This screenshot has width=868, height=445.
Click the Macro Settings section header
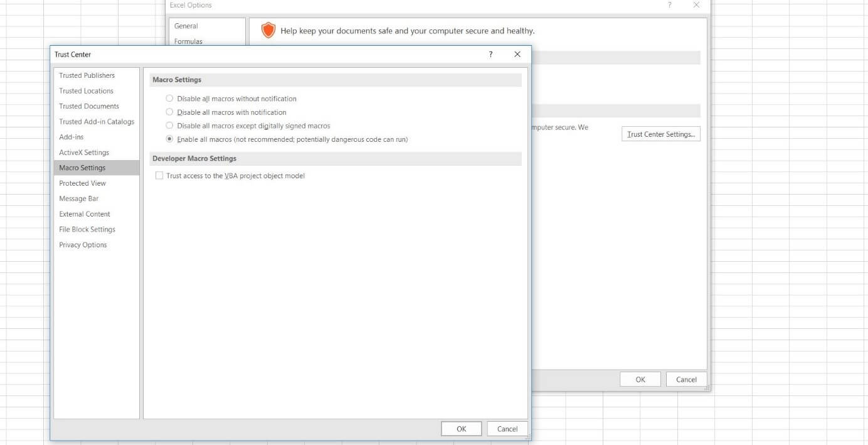336,80
